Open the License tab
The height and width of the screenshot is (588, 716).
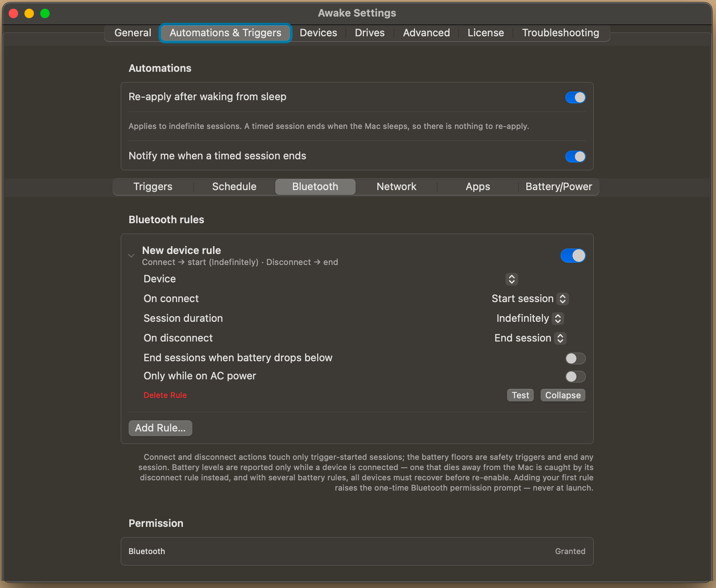pos(486,33)
